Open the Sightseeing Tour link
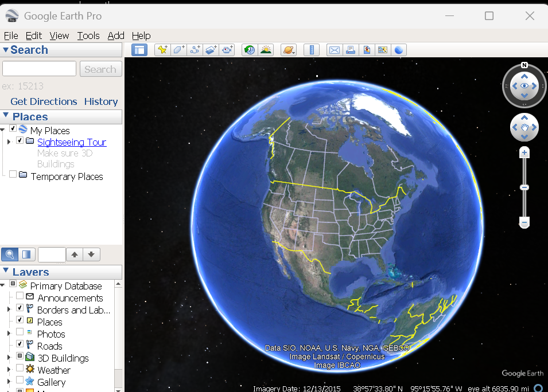 coord(72,142)
